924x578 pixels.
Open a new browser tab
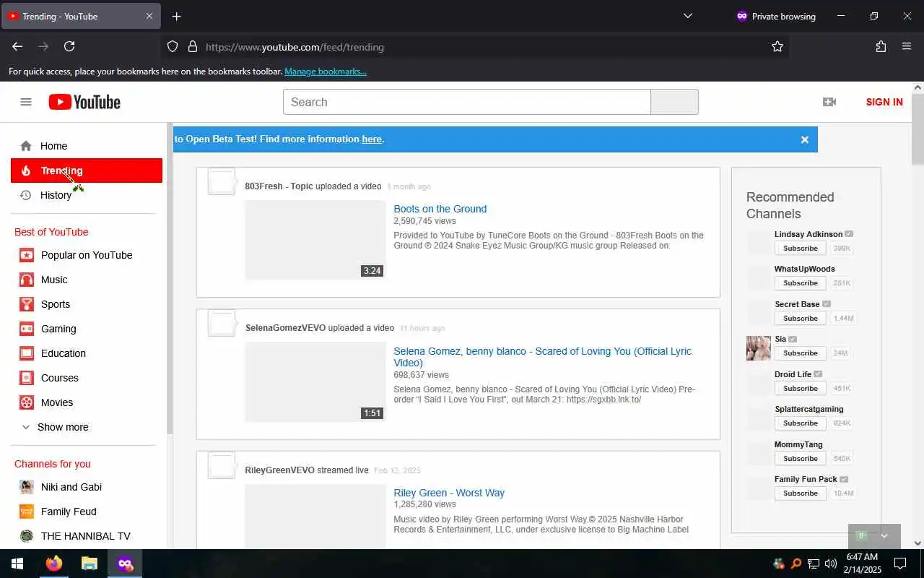click(x=176, y=16)
